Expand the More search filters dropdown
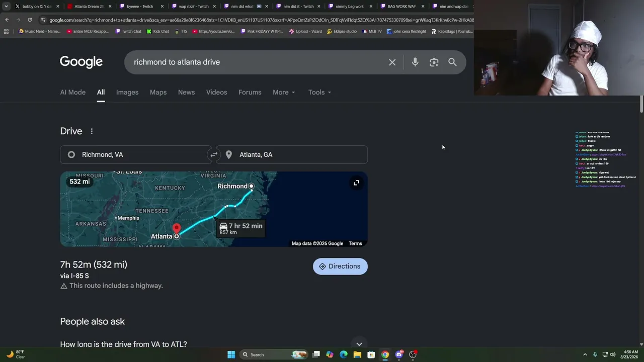 [x=284, y=93]
